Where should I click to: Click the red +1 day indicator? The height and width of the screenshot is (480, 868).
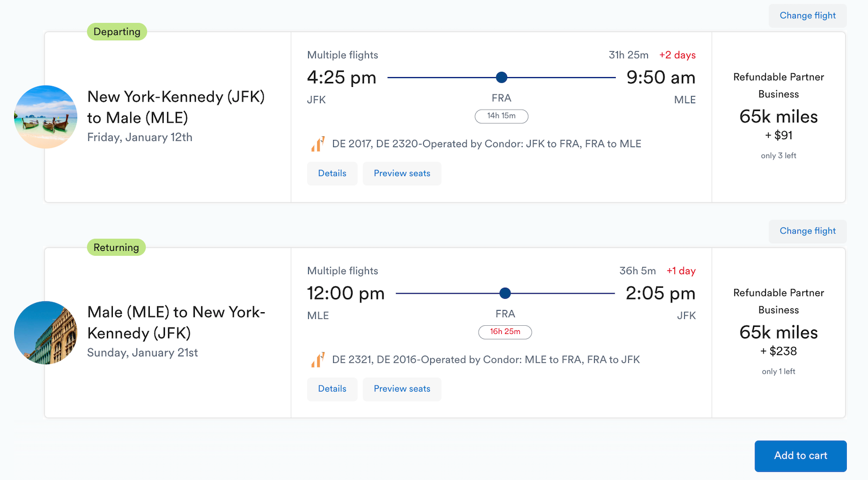681,270
